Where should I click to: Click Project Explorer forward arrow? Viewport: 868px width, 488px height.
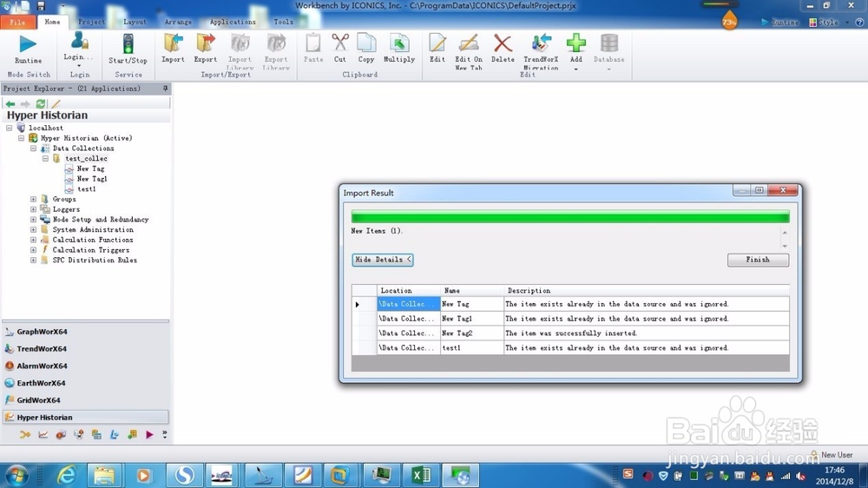[25, 103]
